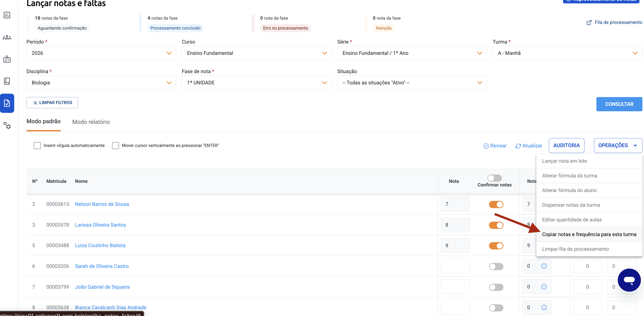Click Aguardando confirmação status badge
The height and width of the screenshot is (316, 644).
click(x=62, y=28)
